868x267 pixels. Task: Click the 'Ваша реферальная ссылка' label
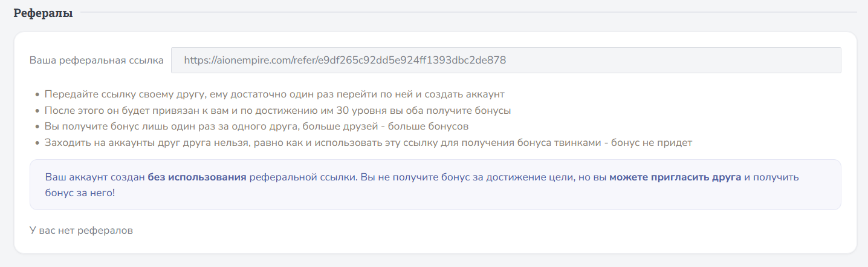[x=97, y=61]
